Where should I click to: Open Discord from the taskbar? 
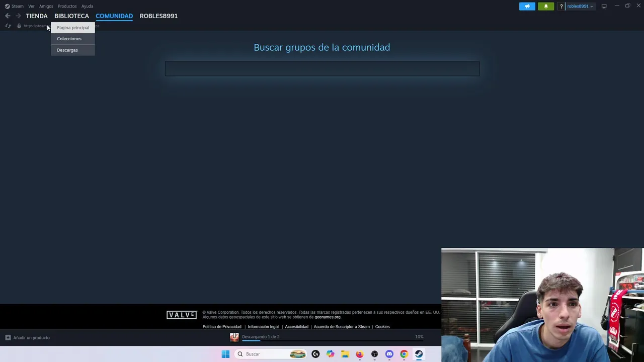[389, 354]
